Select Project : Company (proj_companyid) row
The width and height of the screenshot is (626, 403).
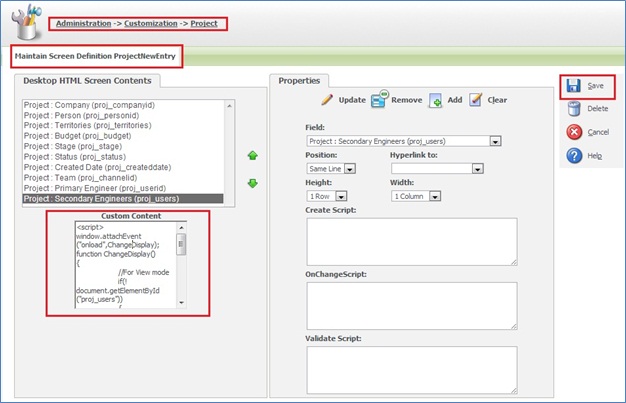coord(123,105)
